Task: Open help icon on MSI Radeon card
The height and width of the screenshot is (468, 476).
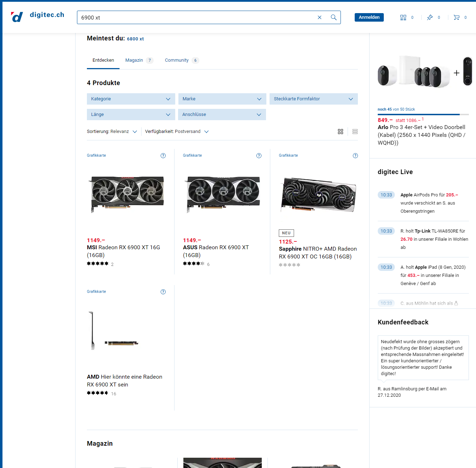Action: click(x=163, y=156)
